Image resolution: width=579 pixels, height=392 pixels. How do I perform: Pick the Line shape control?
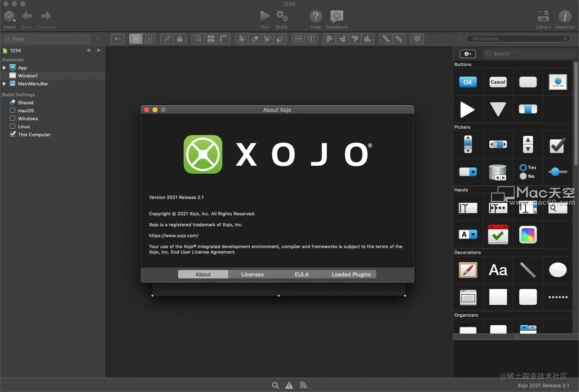[x=528, y=270]
